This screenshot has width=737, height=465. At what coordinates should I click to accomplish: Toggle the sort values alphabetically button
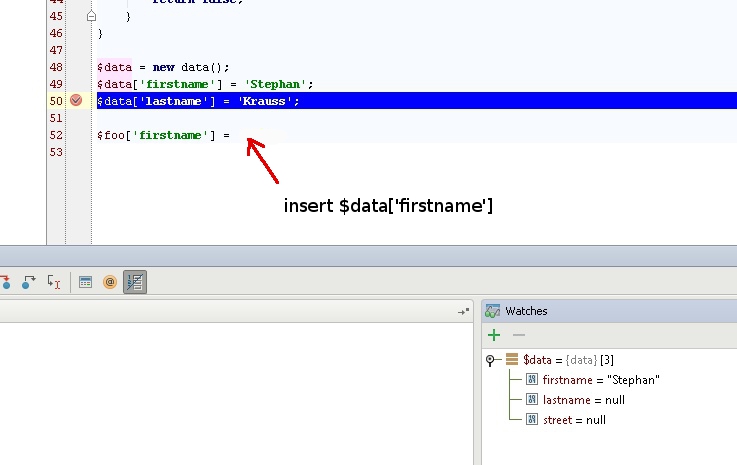pyautogui.click(x=135, y=282)
